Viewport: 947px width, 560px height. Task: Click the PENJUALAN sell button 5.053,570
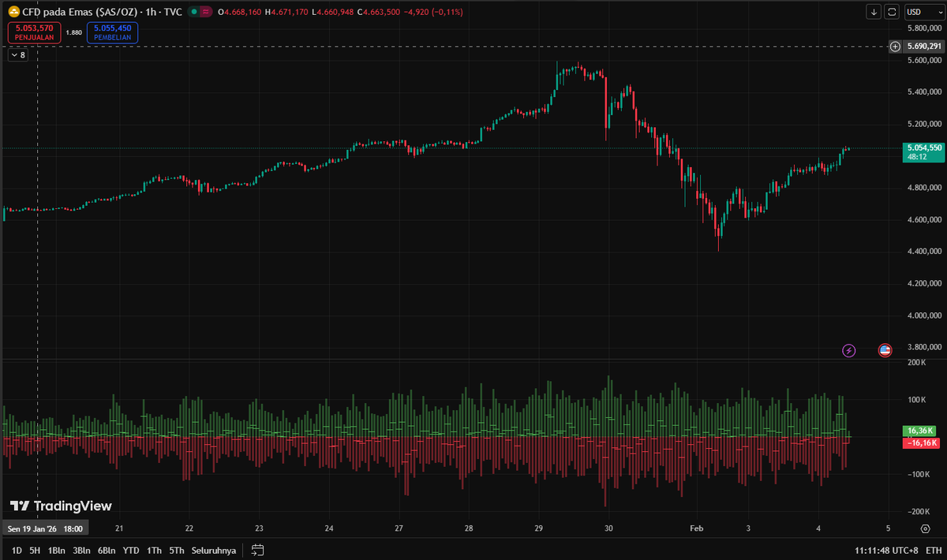coord(33,32)
